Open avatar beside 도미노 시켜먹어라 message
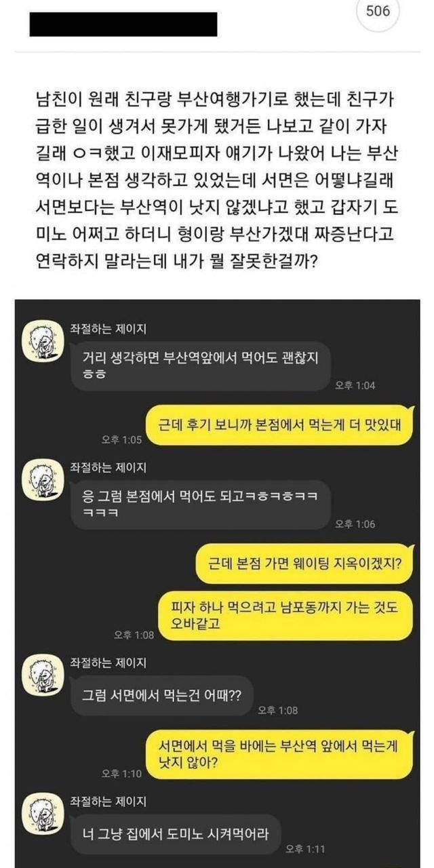Screen dimensions: 434x868 [42, 812]
